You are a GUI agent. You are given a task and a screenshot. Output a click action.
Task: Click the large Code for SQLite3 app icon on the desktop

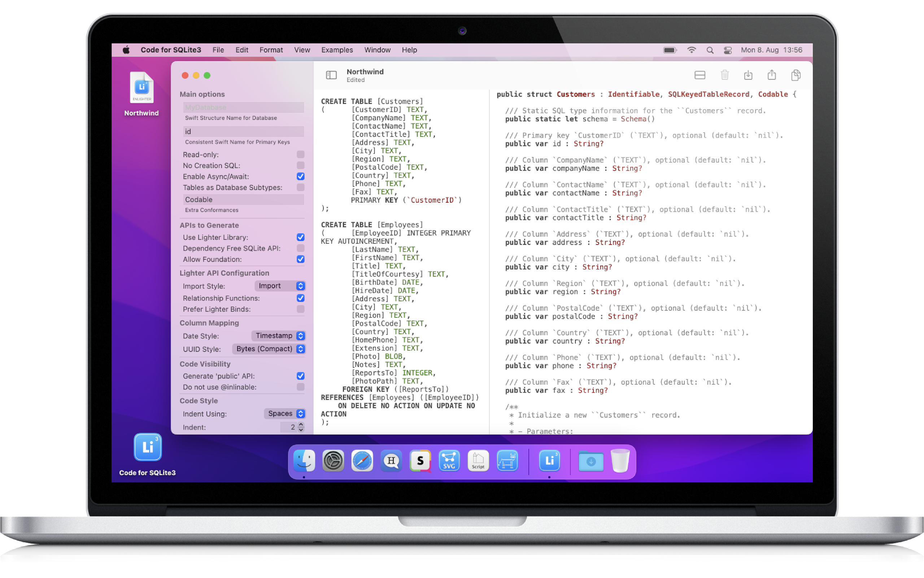148,447
